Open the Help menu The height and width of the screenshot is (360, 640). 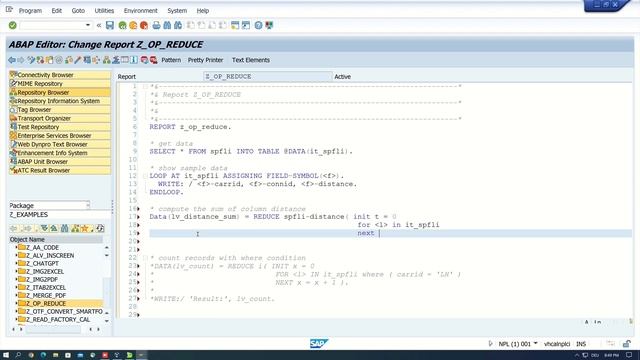(x=202, y=11)
